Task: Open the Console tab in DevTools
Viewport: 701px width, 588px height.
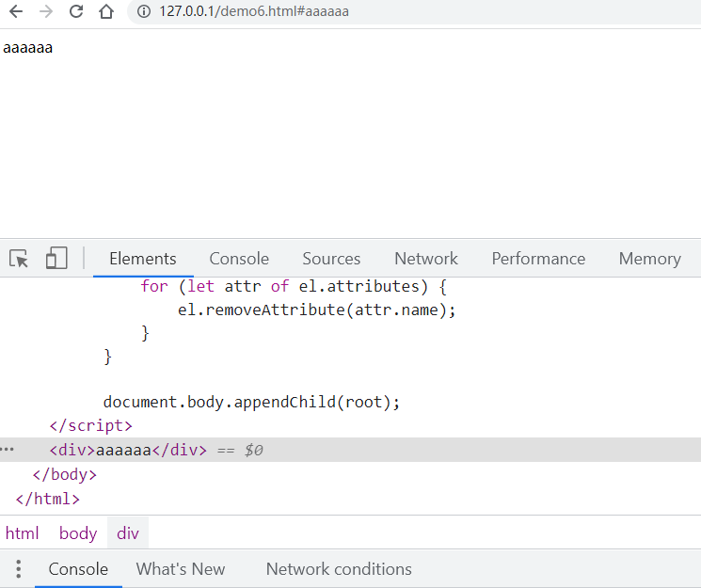Action: [x=239, y=259]
